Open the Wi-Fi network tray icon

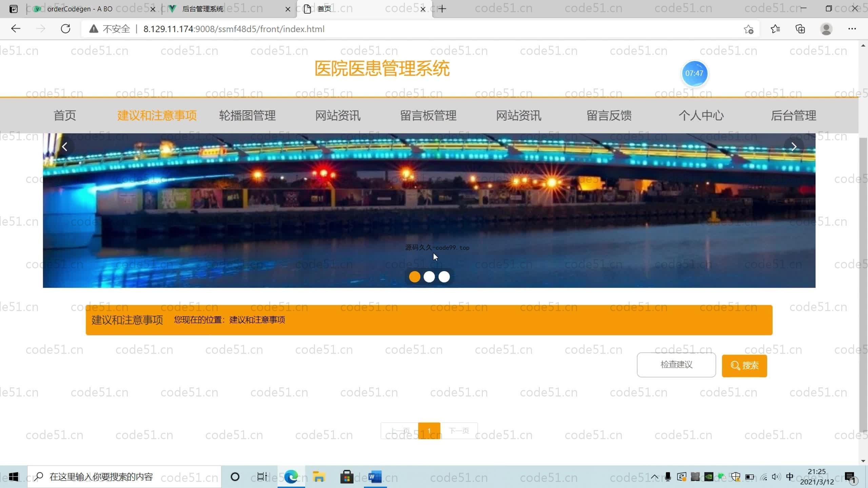tap(763, 477)
